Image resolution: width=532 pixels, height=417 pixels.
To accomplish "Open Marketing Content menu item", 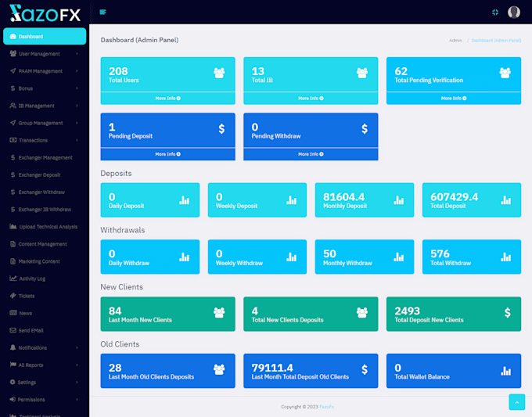I will (45, 261).
